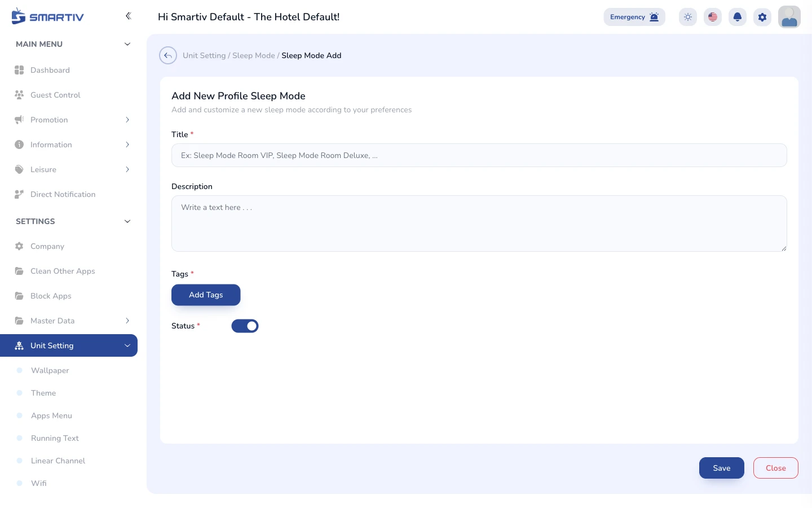Focus the Title input field
Viewport: 812px width, 508px height.
click(479, 155)
